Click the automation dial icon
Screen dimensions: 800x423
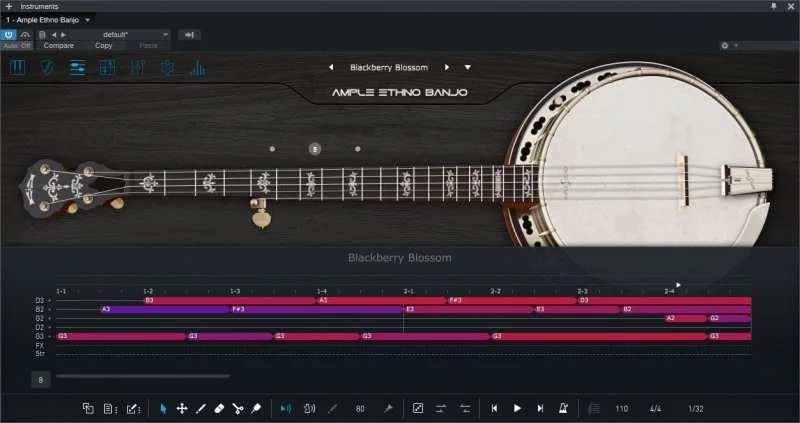(25, 35)
